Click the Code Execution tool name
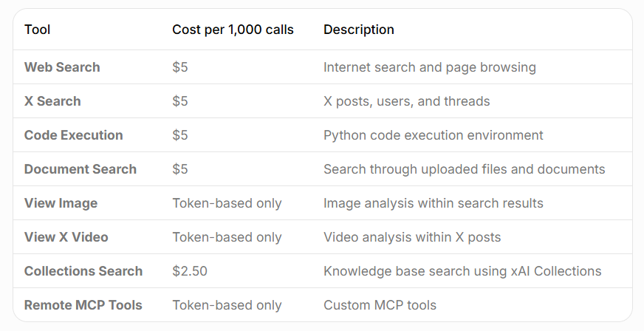644x331 pixels. click(73, 135)
